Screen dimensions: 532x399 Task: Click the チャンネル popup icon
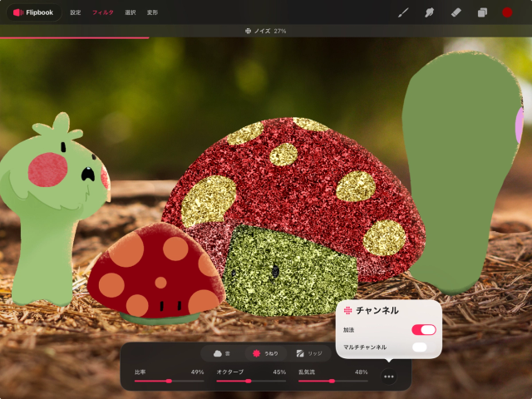(x=347, y=310)
